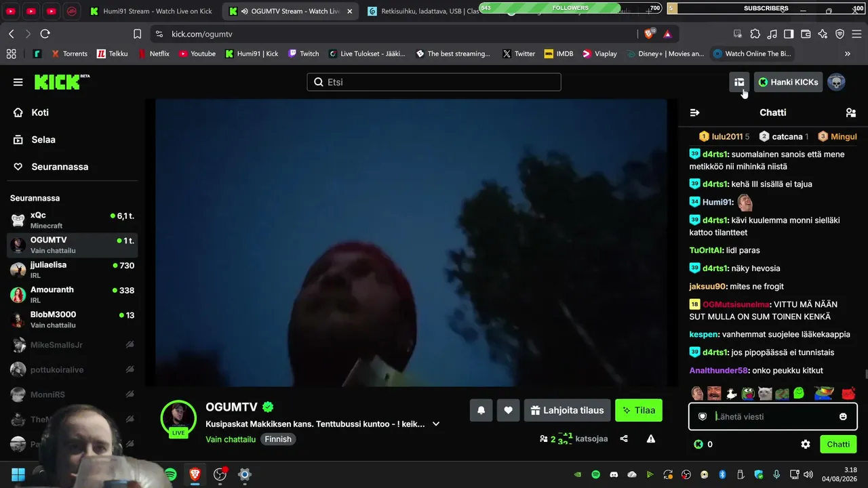Open BlobM3000 channel in followed list
This screenshot has height=488, width=868.
click(72, 319)
